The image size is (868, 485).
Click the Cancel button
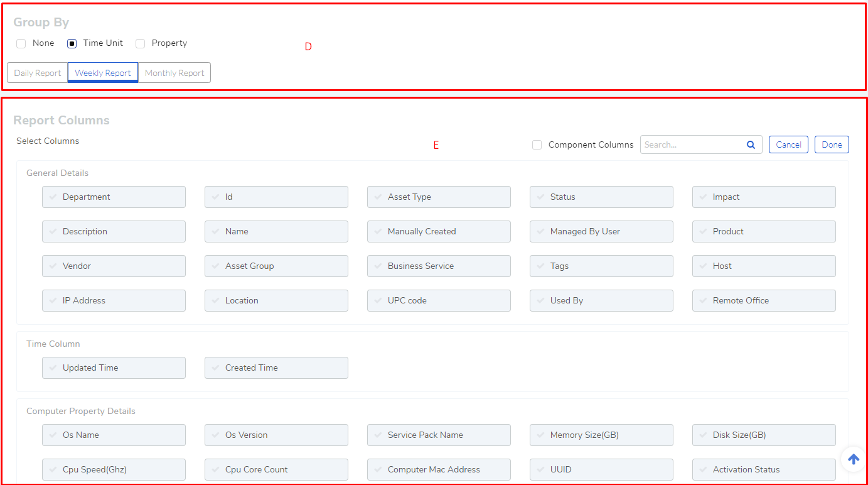788,144
